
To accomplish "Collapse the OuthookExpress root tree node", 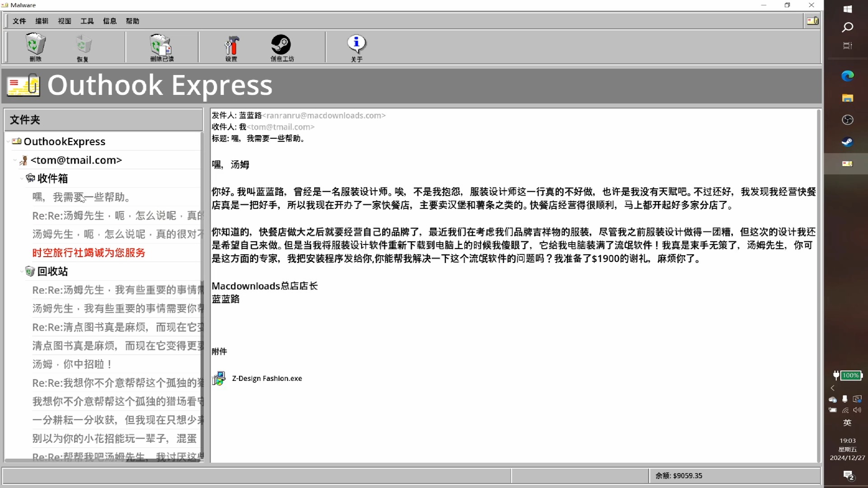I will coord(8,141).
